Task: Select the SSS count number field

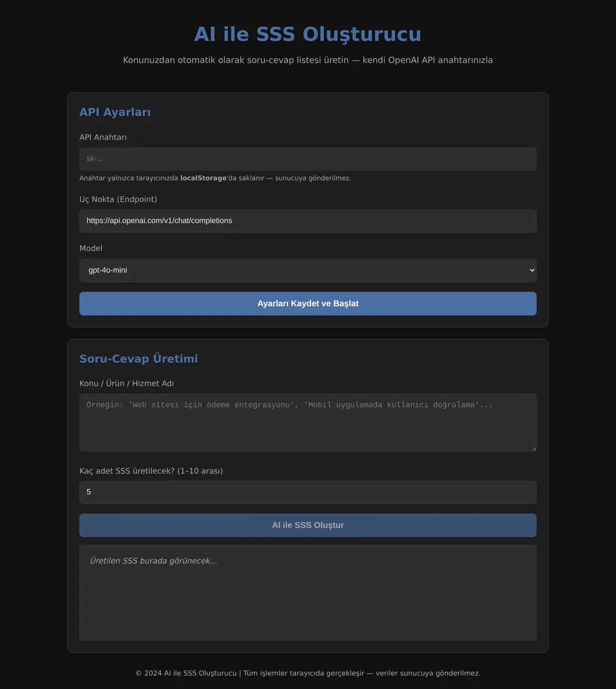Action: (308, 492)
